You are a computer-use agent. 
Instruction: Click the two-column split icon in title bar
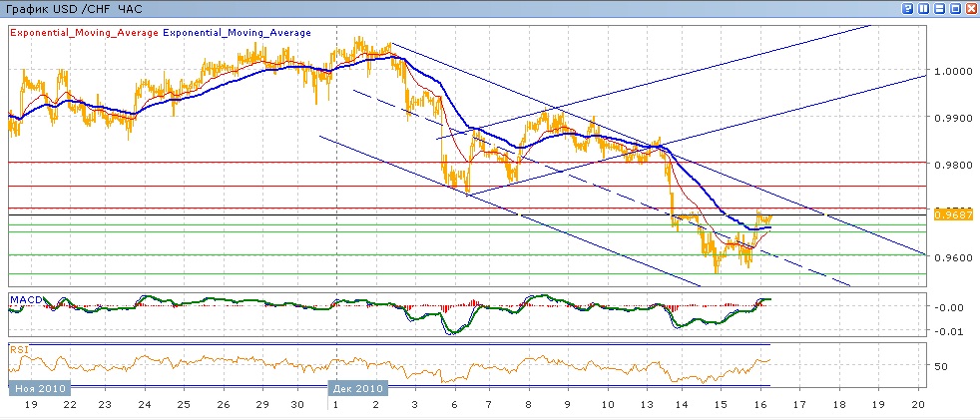click(x=923, y=8)
